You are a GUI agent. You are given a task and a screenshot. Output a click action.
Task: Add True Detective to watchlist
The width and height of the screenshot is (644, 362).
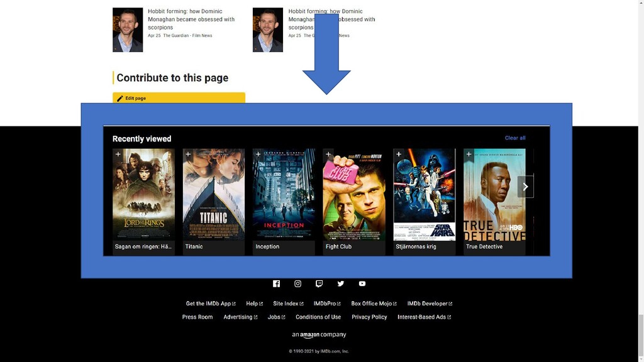point(469,155)
